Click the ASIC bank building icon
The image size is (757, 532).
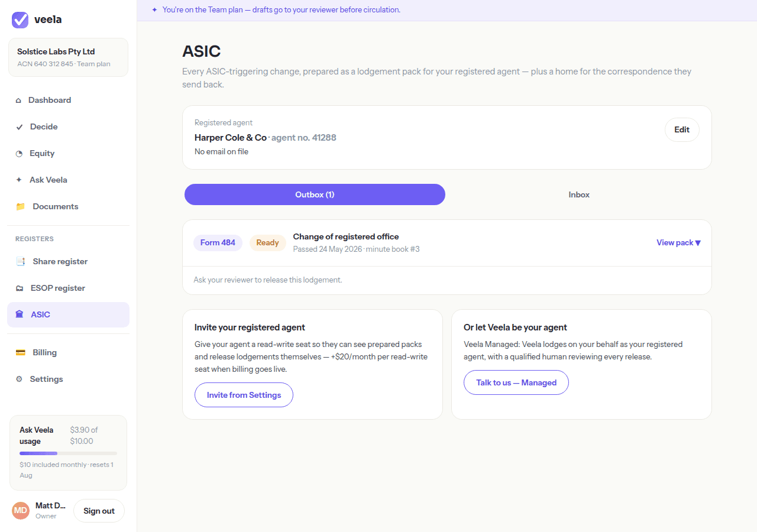coord(20,315)
